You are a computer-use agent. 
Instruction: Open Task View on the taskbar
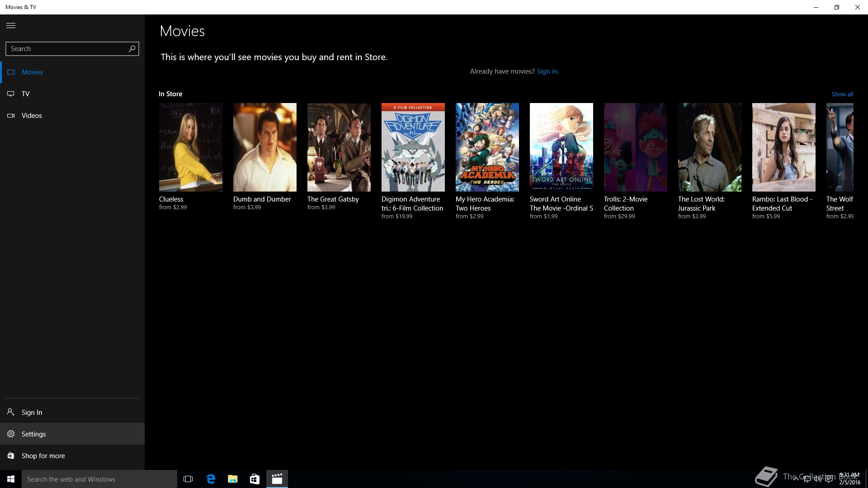[x=188, y=479]
